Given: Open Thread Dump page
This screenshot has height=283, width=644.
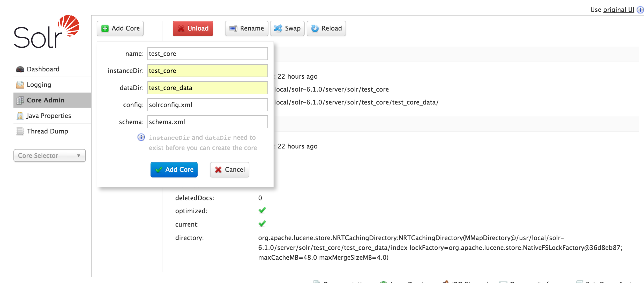Looking at the screenshot, I should pyautogui.click(x=52, y=131).
